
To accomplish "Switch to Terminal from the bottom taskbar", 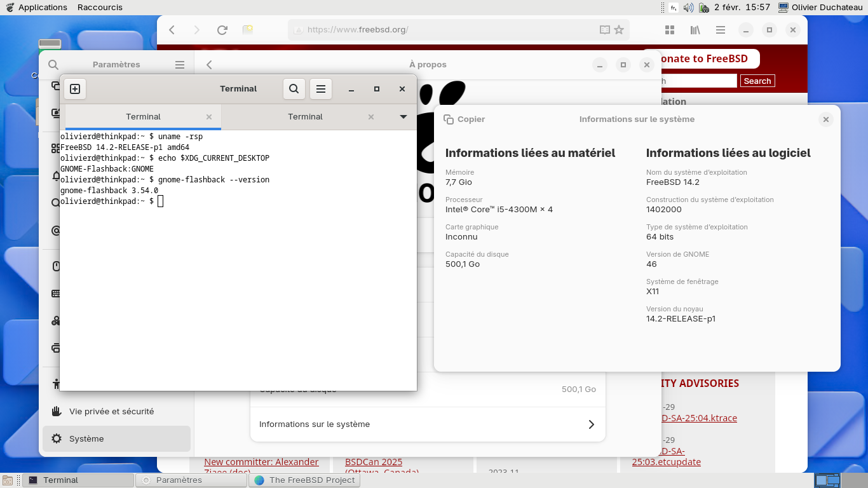I will 78,480.
